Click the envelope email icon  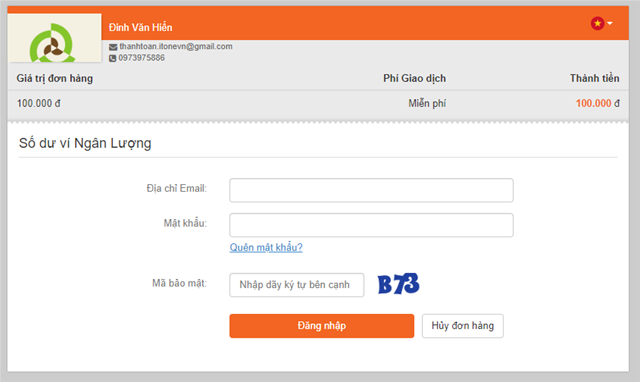(x=113, y=47)
